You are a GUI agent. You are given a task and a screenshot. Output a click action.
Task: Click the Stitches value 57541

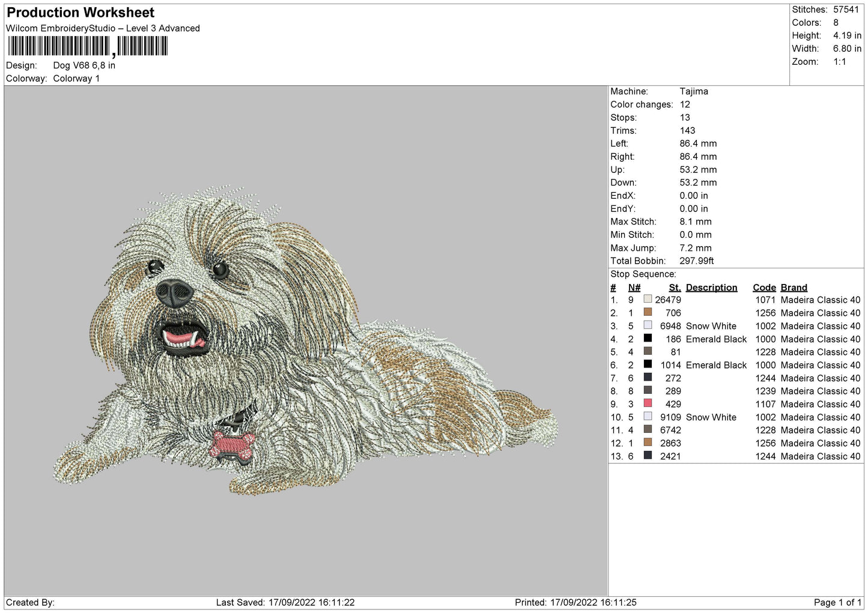(846, 10)
